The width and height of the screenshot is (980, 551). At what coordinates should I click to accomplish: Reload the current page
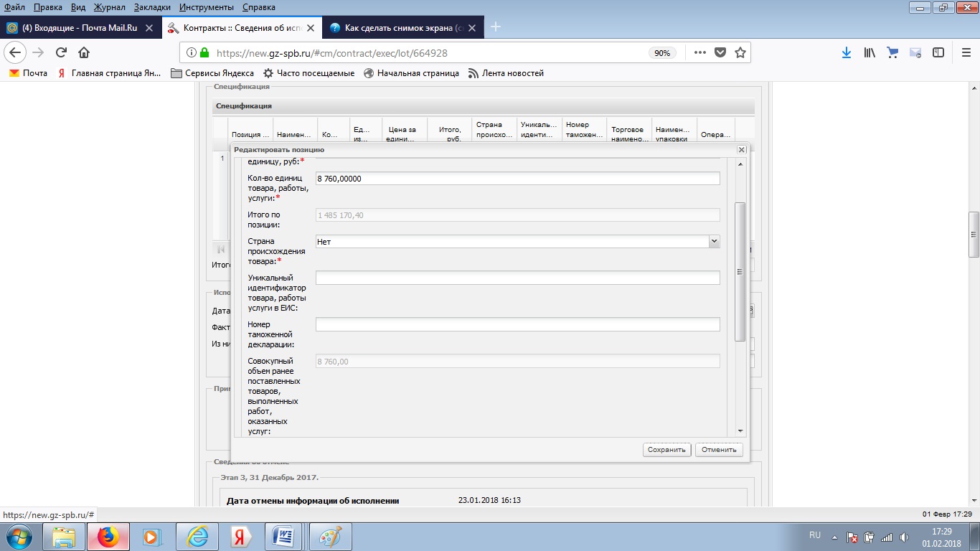(61, 52)
